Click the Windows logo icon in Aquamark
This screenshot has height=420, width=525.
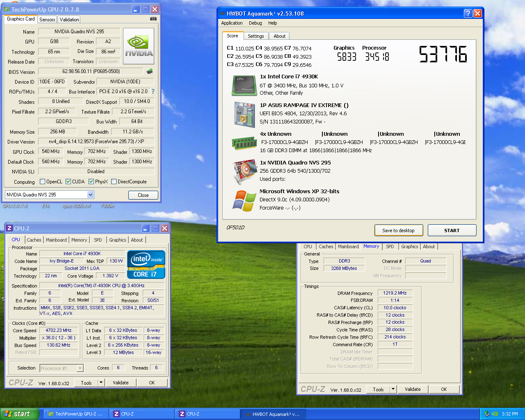pyautogui.click(x=244, y=201)
